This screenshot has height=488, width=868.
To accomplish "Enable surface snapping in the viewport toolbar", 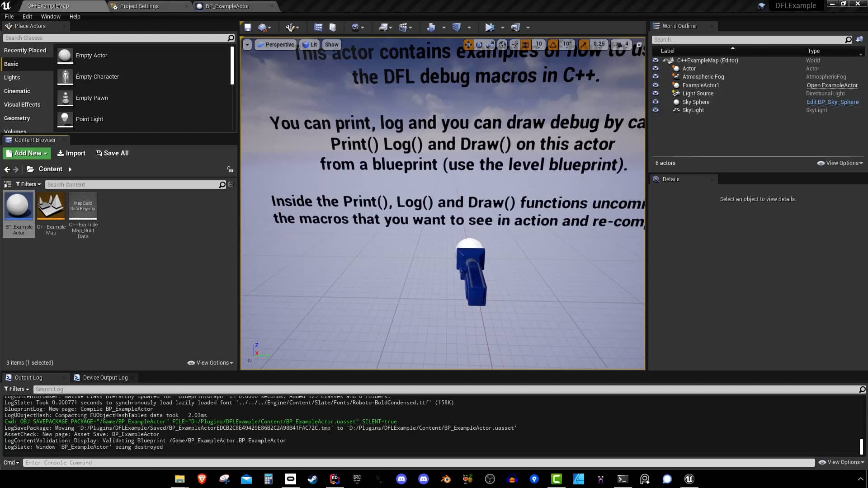I will click(x=514, y=44).
